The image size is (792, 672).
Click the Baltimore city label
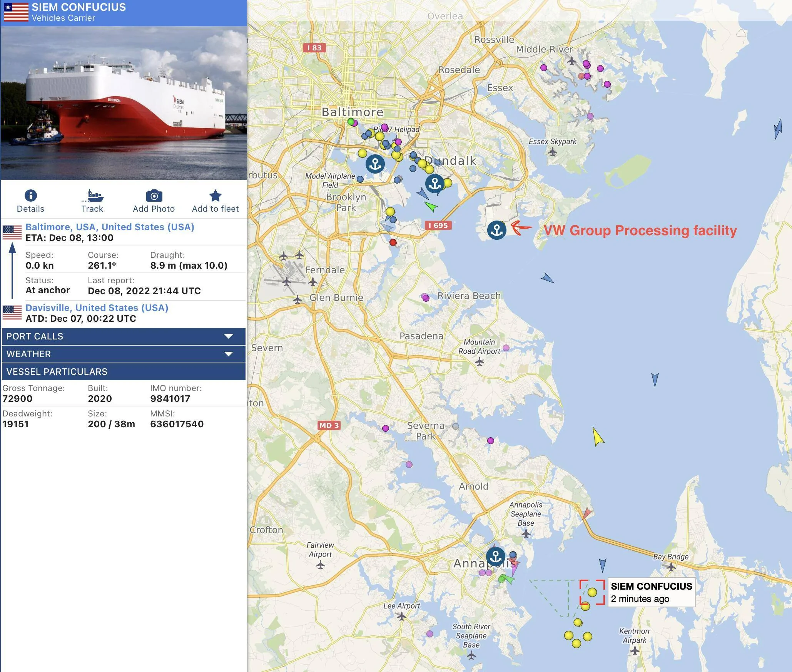(353, 112)
